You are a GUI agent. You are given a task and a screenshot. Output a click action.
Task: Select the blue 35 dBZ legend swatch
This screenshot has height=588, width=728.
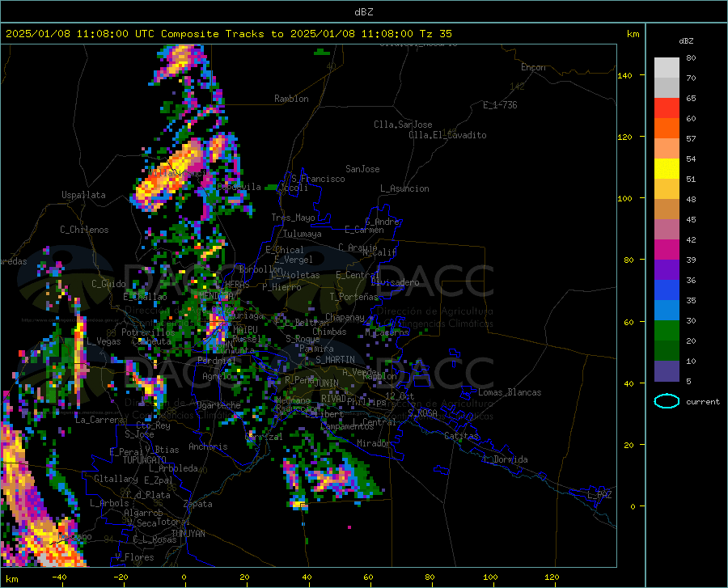pyautogui.click(x=667, y=290)
